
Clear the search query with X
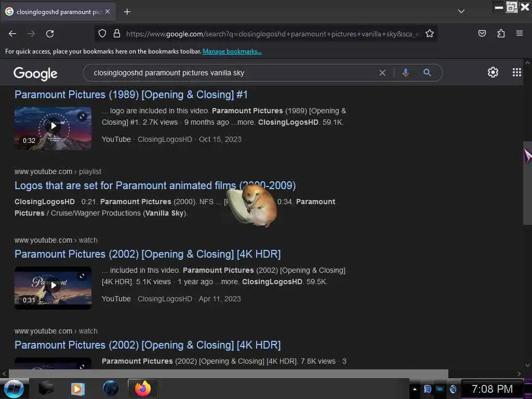click(382, 73)
